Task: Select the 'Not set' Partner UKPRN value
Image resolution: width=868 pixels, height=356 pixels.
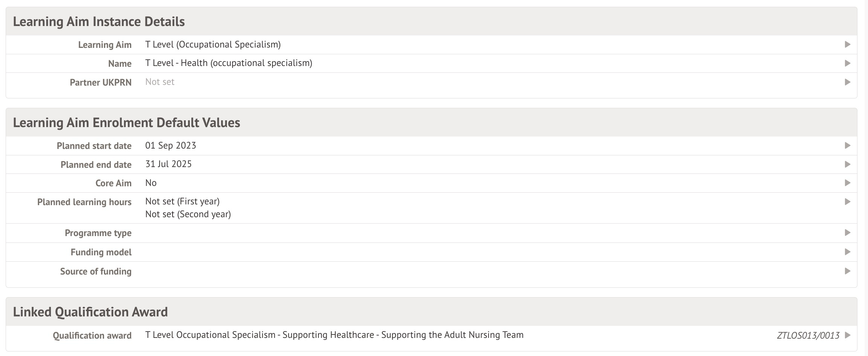Action: tap(160, 82)
